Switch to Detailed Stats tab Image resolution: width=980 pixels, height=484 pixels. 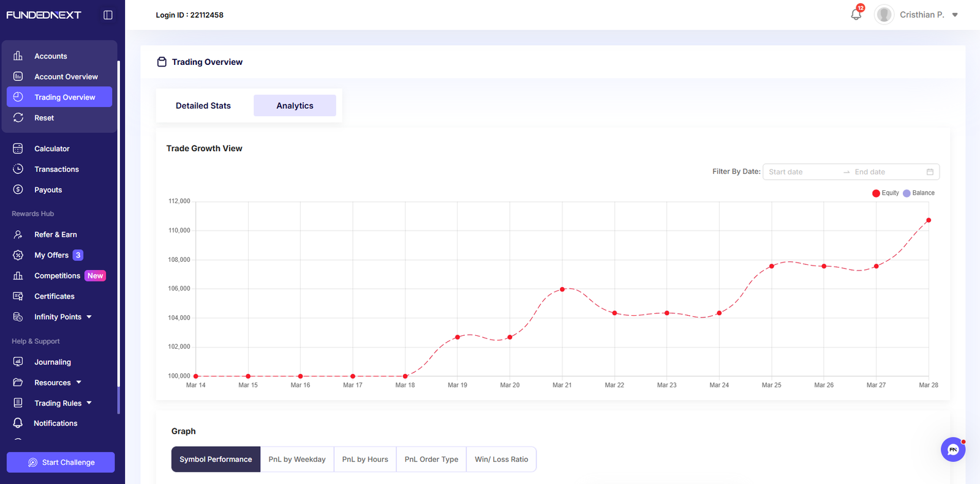coord(203,105)
